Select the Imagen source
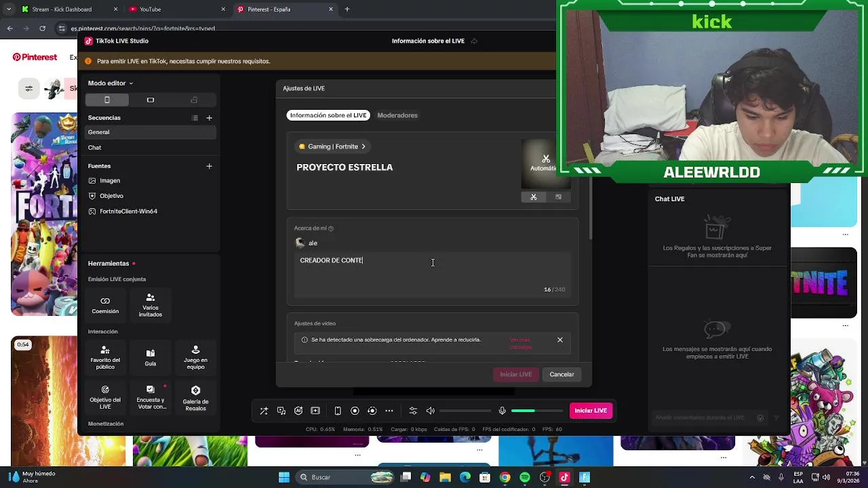 tap(151, 180)
